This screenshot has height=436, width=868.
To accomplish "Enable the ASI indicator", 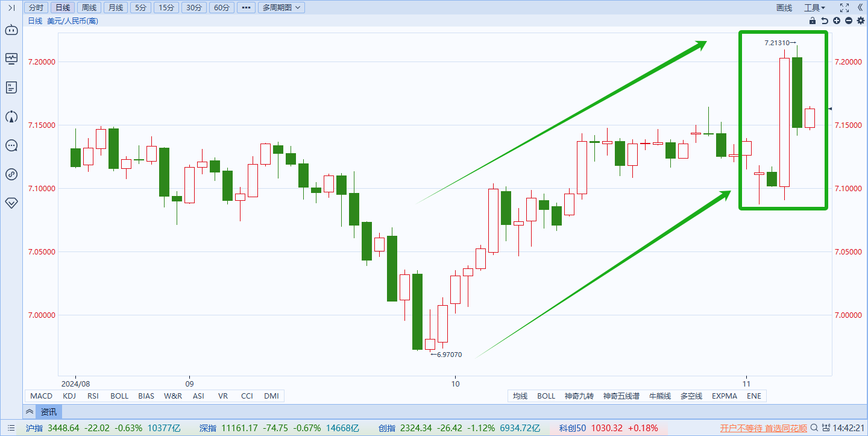I will [198, 396].
